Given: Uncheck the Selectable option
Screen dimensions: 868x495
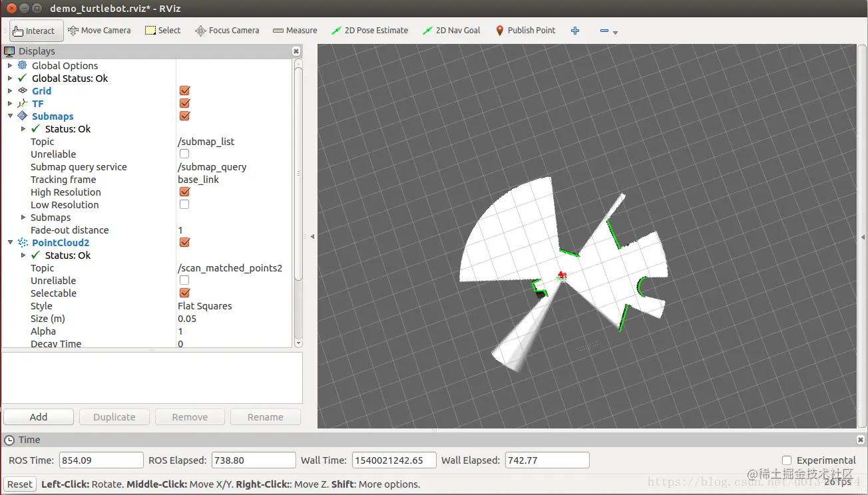Looking at the screenshot, I should [x=185, y=293].
